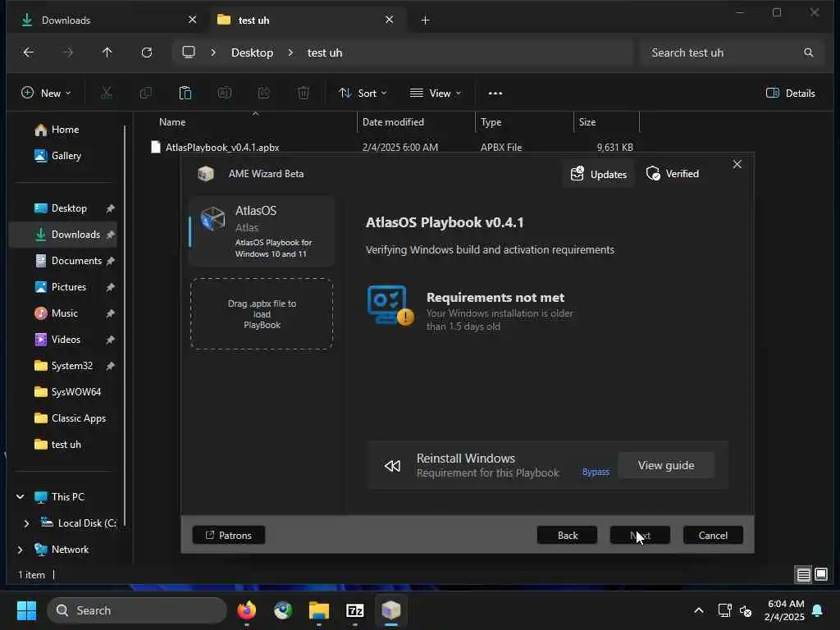
Task: Open the Windows Start menu
Action: tap(26, 610)
